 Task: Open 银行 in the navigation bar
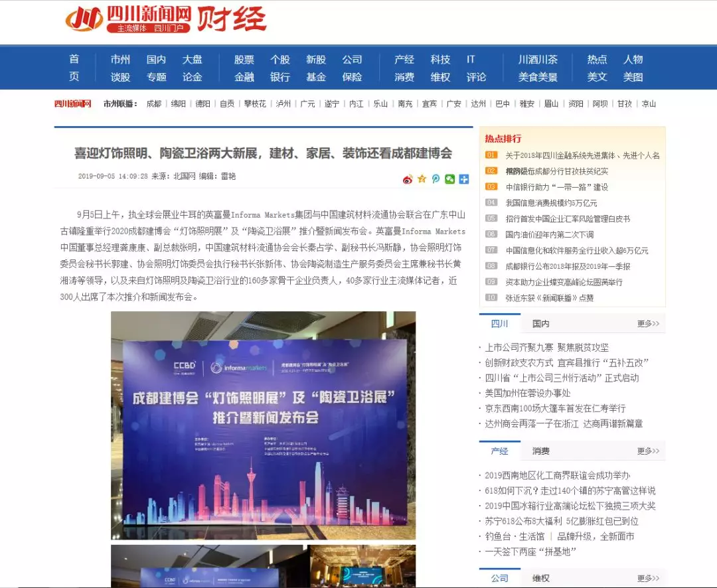280,77
